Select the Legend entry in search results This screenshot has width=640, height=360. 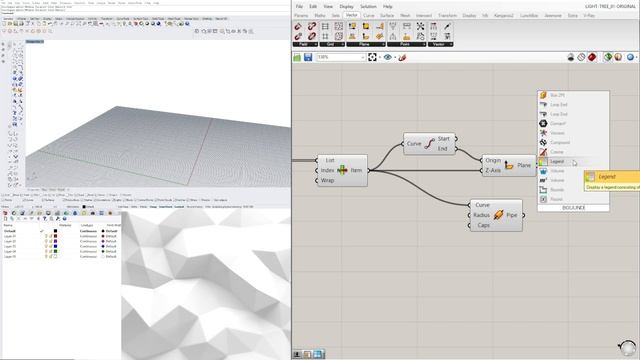[573, 162]
